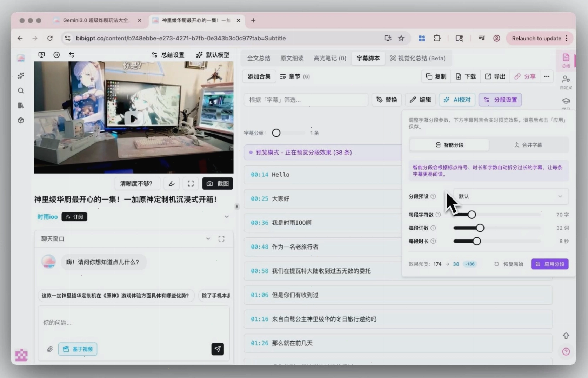The image size is (588, 378).
Task: Click the pause circle icon above video
Action: [56, 55]
